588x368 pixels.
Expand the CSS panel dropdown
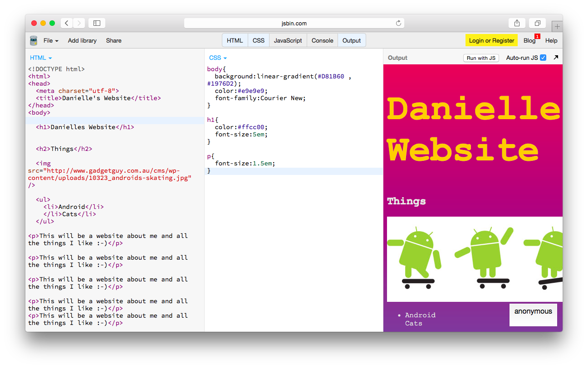[218, 58]
